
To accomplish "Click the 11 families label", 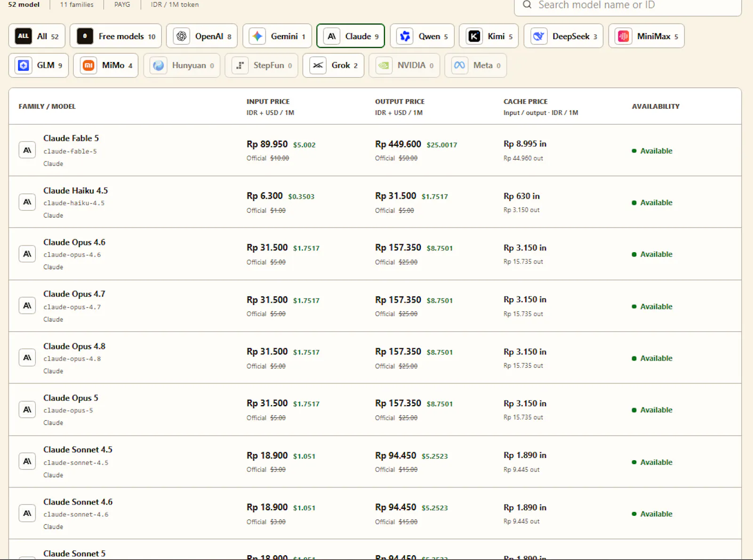I will click(77, 5).
